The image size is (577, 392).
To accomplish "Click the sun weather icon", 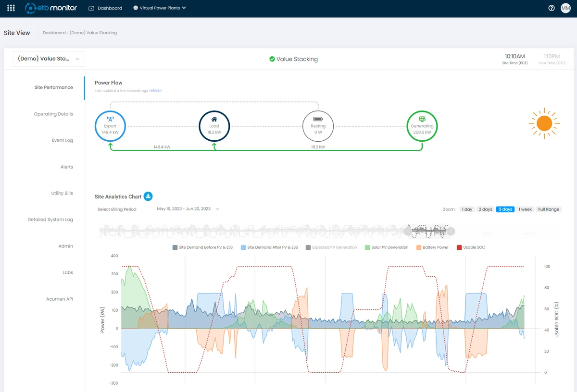I will (544, 123).
